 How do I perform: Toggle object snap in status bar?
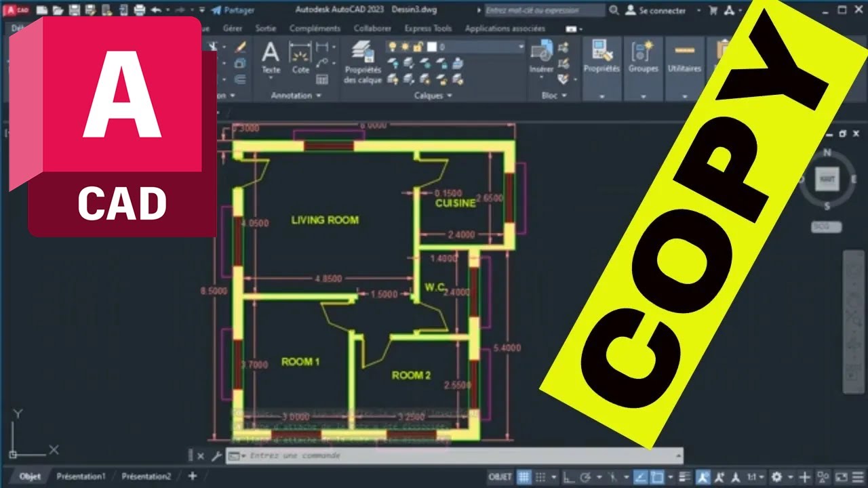656,477
